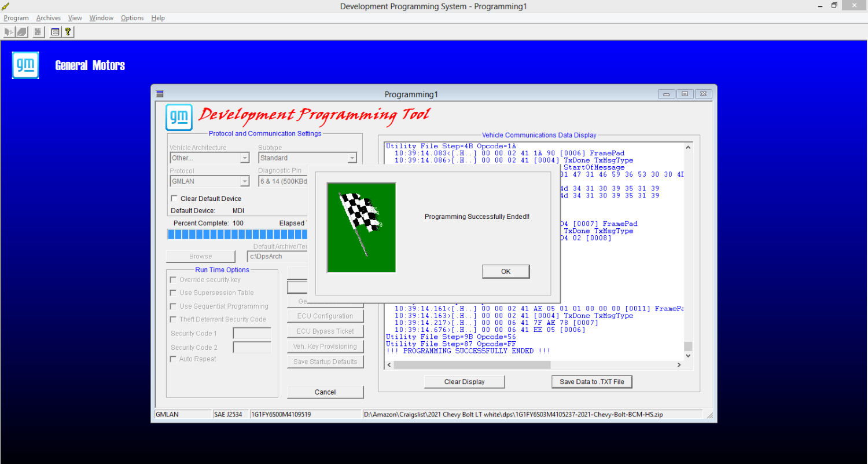
Task: Toggle the Clear Default Device checkbox
Action: pyautogui.click(x=174, y=199)
